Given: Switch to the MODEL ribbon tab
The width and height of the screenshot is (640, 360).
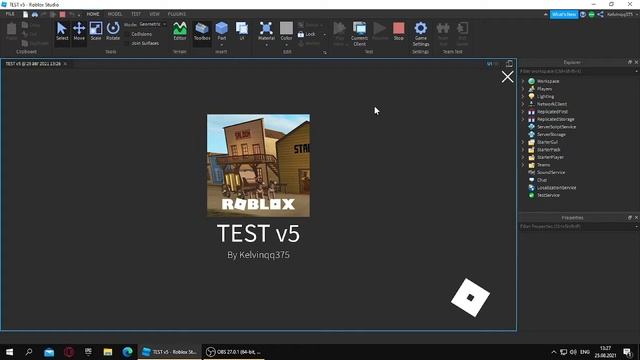Looking at the screenshot, I should 115,14.
